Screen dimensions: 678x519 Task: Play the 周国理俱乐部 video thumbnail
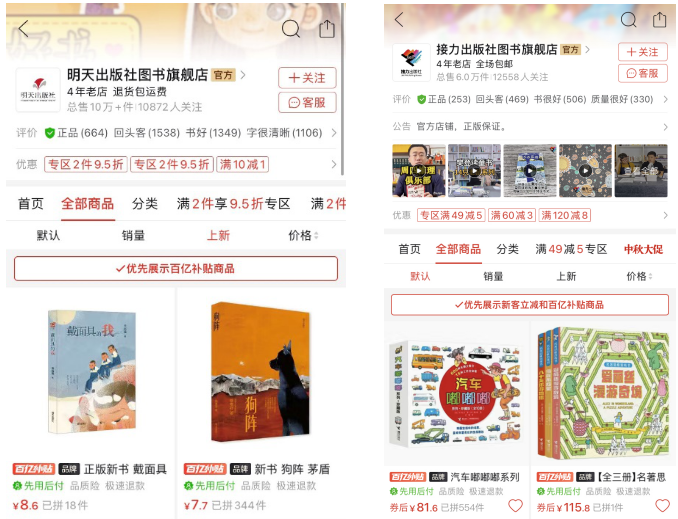coord(419,171)
